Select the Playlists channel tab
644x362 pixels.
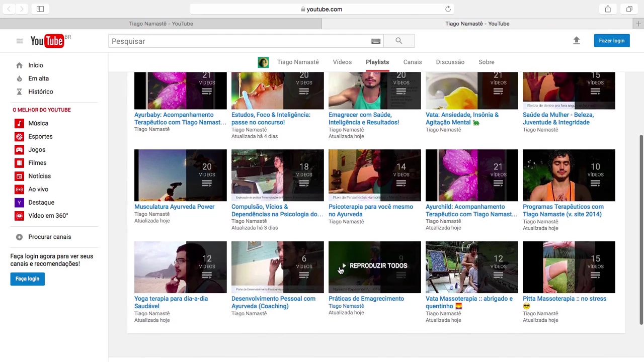(x=377, y=62)
